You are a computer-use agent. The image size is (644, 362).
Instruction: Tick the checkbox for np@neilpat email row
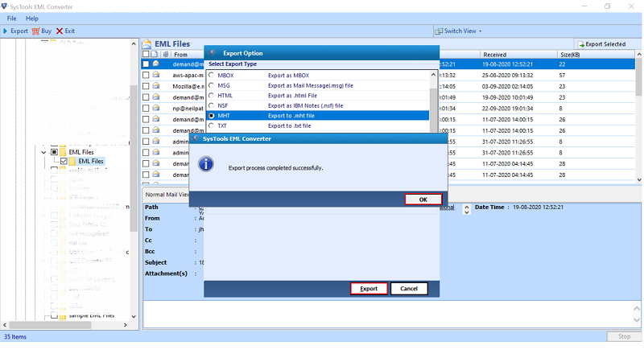click(x=146, y=109)
